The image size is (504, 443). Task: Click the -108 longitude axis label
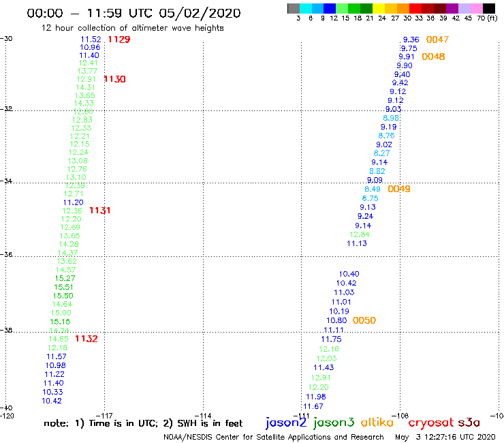coord(400,416)
